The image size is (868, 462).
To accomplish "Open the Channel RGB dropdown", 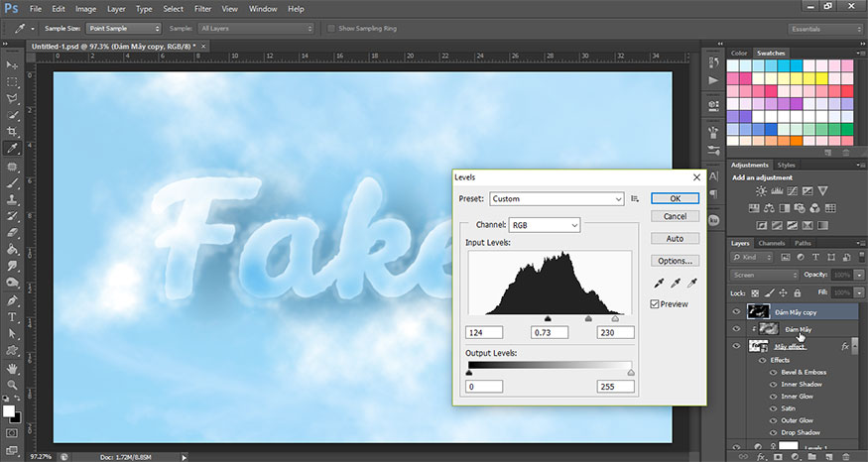I will (545, 225).
